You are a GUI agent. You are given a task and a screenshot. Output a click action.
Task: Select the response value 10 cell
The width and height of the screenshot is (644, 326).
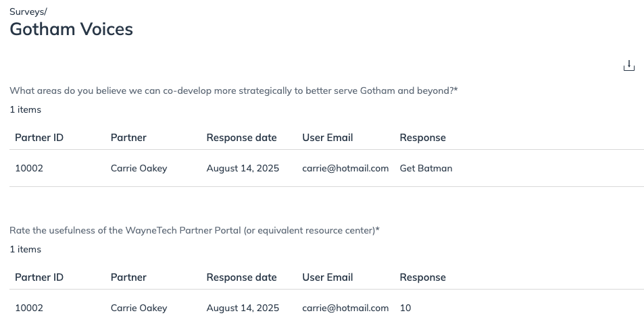(x=405, y=308)
